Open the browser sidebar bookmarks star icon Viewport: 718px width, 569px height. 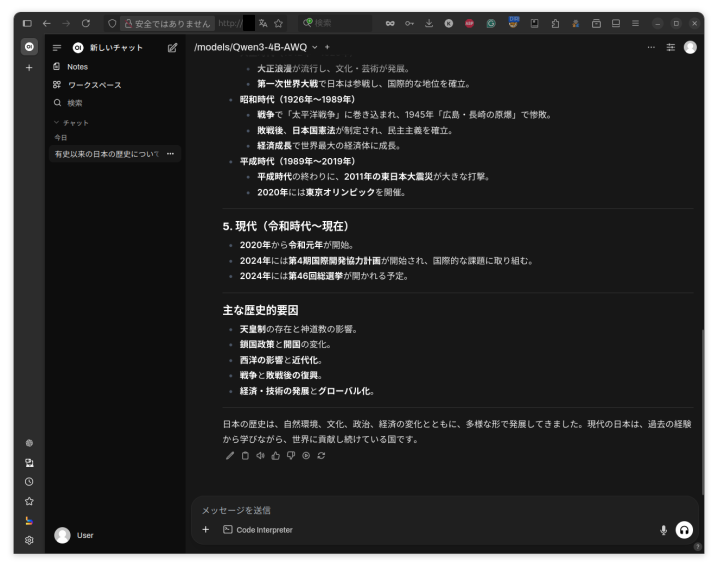29,501
